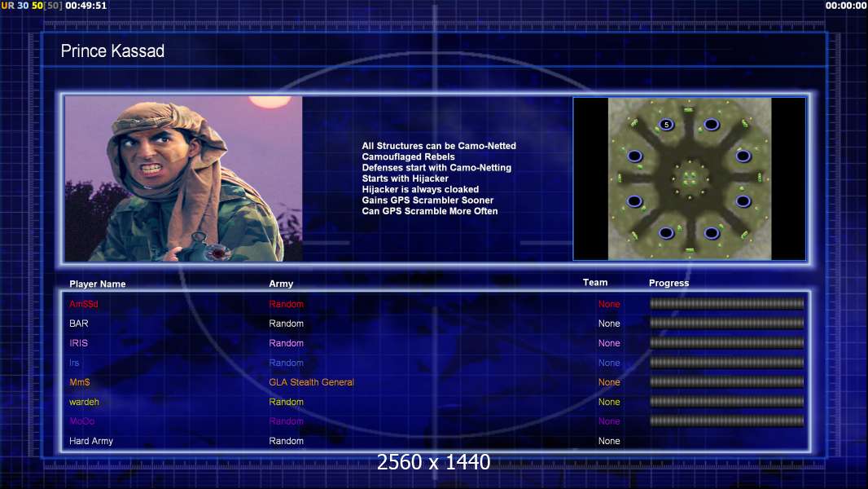This screenshot has width=868, height=489.
Task: Click "Can GPS Scramble More Often" line
Action: (430, 211)
